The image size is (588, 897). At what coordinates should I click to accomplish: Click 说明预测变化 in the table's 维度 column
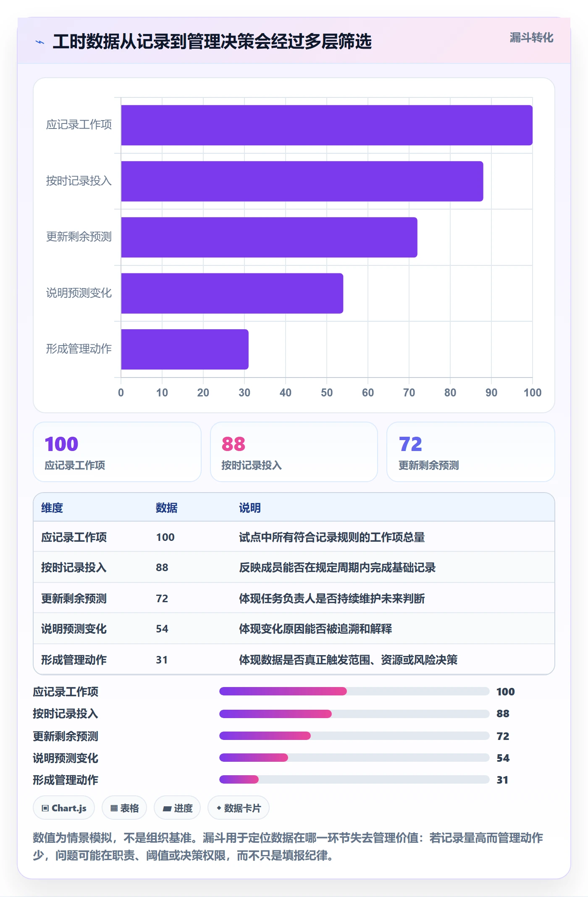[74, 629]
